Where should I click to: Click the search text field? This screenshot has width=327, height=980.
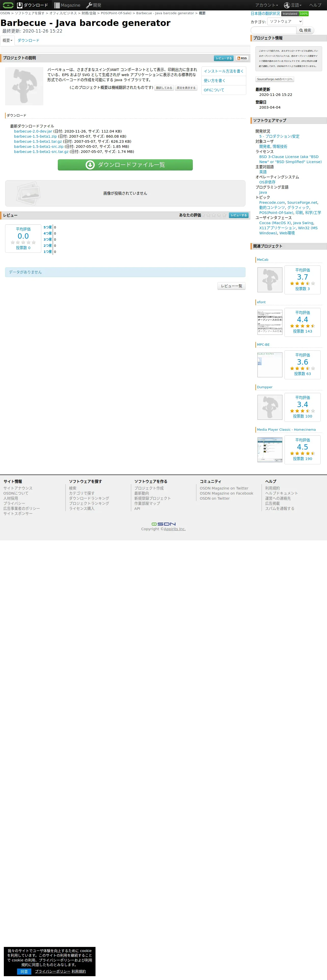point(273,31)
